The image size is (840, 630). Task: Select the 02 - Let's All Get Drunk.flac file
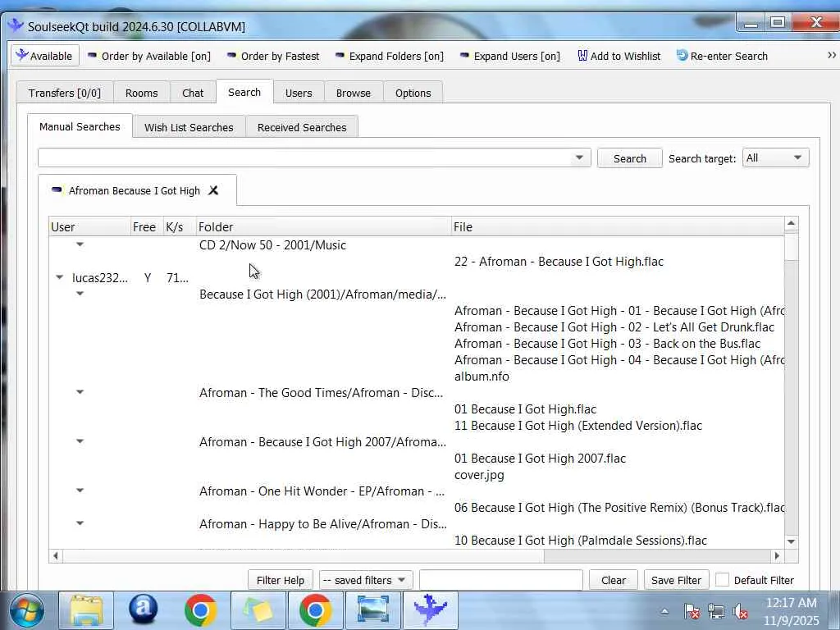pyautogui.click(x=614, y=327)
